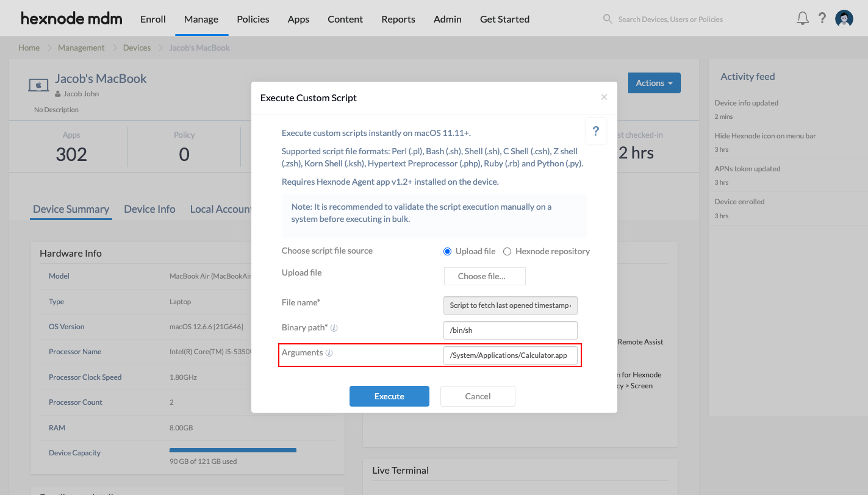Viewport: 868px width, 495px height.
Task: Open the Content menu
Action: tap(345, 19)
